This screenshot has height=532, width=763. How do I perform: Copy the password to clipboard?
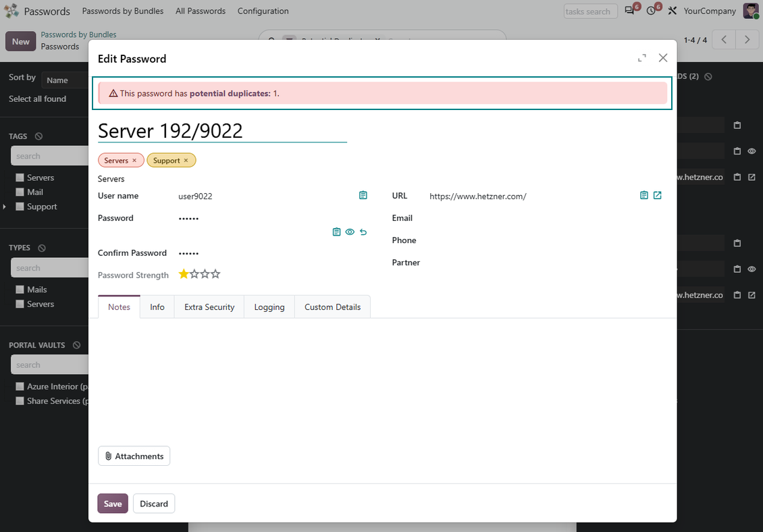coord(336,232)
